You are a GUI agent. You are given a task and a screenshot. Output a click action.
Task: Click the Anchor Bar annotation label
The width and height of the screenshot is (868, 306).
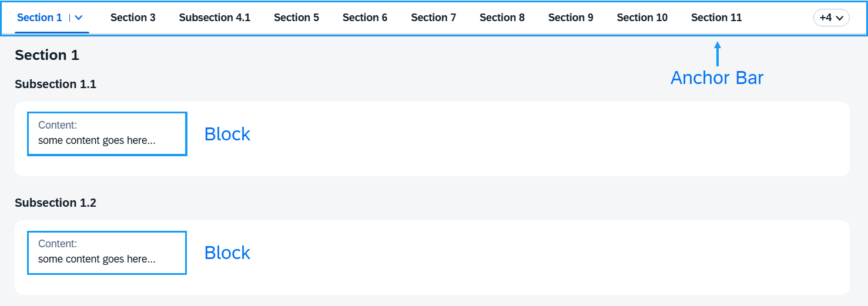pos(717,78)
